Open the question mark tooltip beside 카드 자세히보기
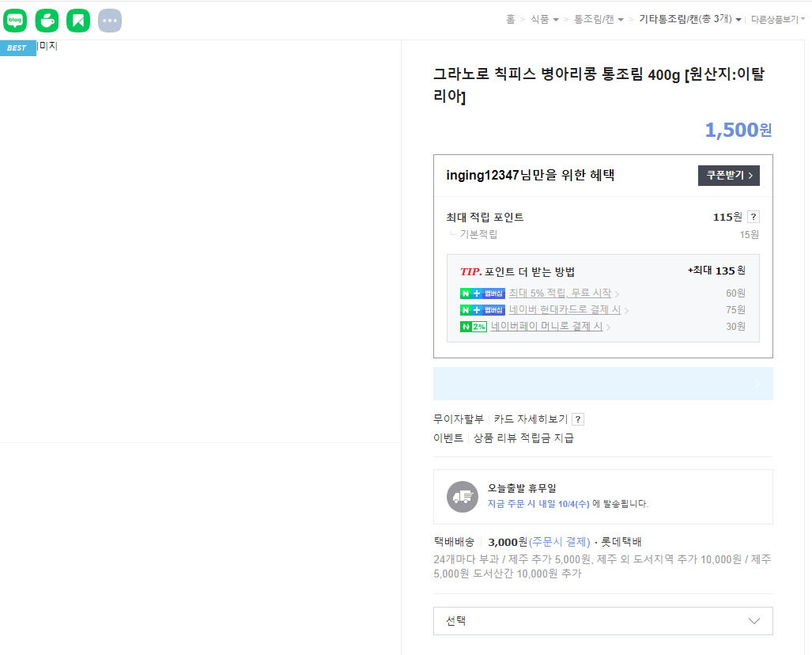 point(576,418)
